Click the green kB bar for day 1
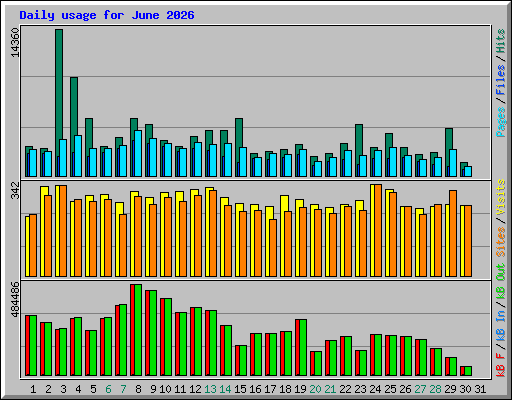 tap(33, 346)
